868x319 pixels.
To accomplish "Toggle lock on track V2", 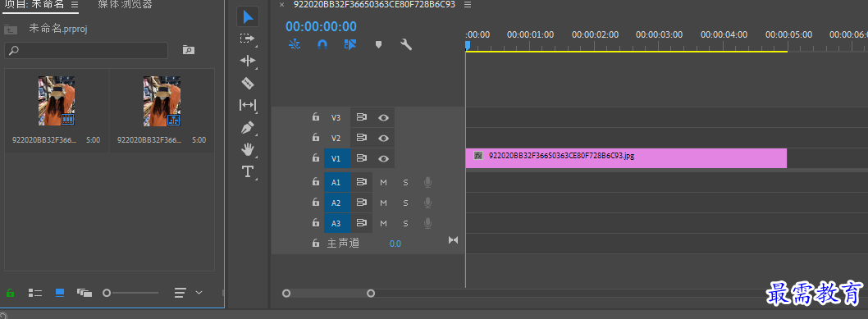I will click(x=316, y=138).
